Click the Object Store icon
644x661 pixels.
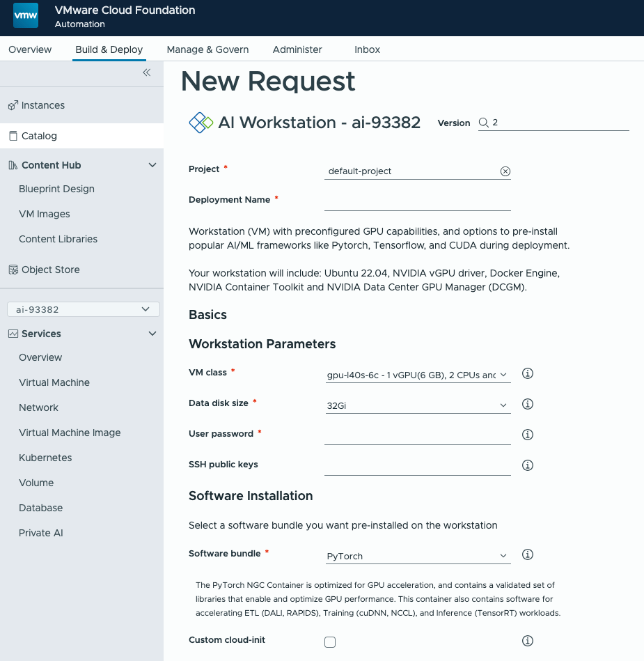[x=13, y=270]
